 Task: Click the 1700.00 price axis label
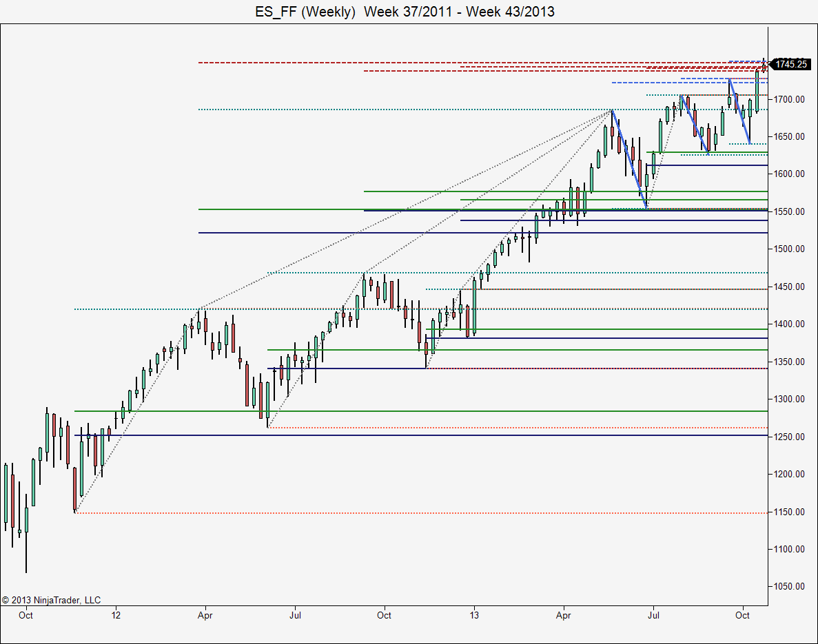(x=789, y=99)
